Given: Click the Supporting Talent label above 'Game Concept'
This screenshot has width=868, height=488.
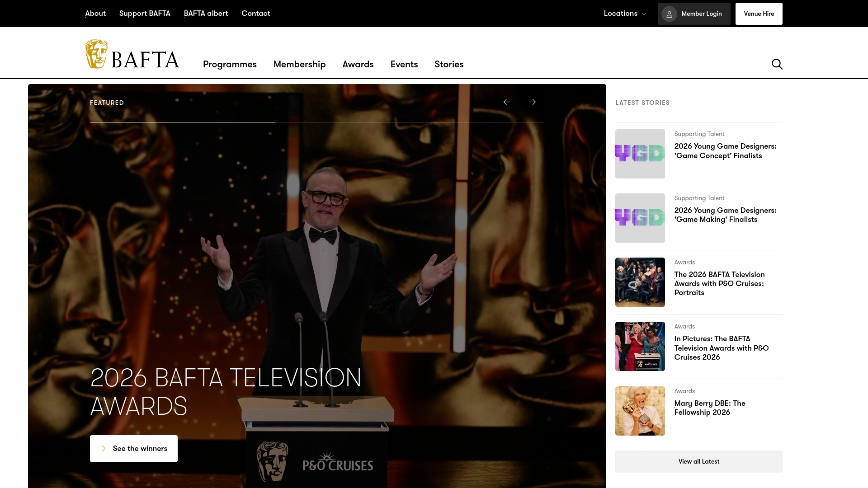Looking at the screenshot, I should tap(699, 134).
